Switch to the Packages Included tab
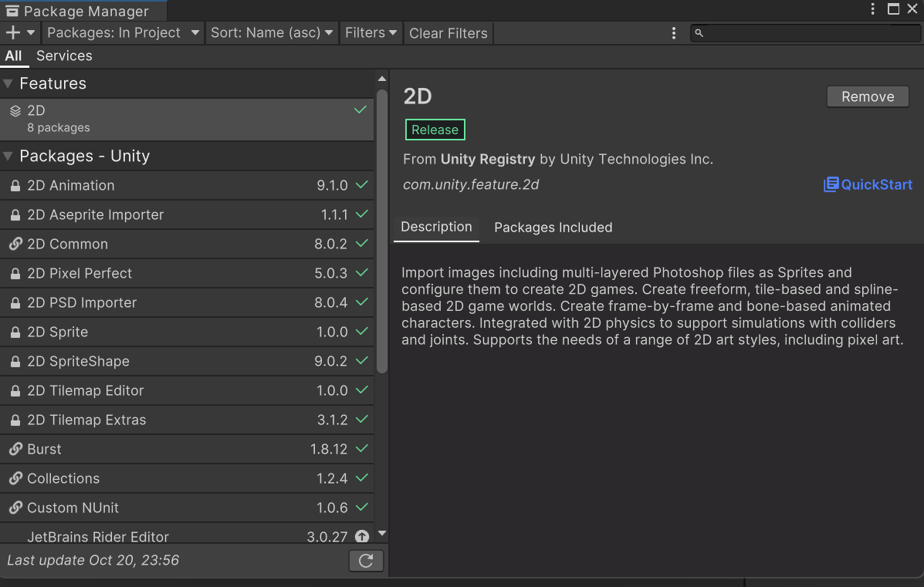 553,228
